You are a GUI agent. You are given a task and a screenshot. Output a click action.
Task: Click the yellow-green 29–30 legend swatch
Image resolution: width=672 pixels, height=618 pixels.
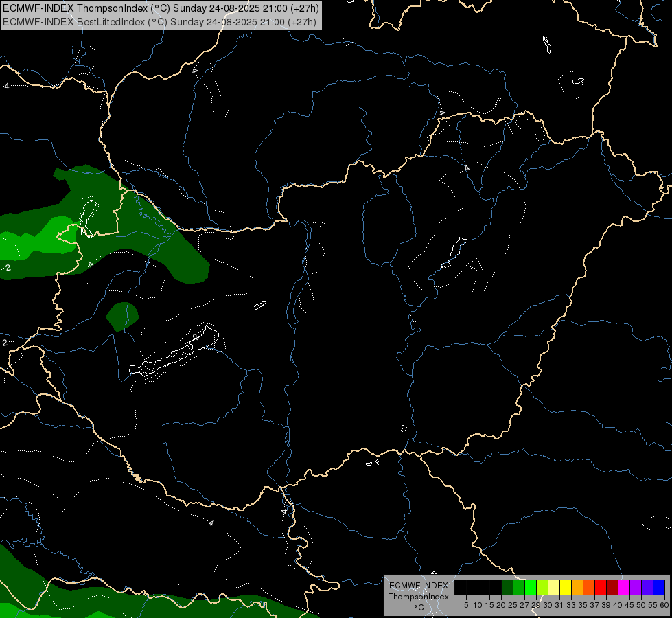(542, 587)
